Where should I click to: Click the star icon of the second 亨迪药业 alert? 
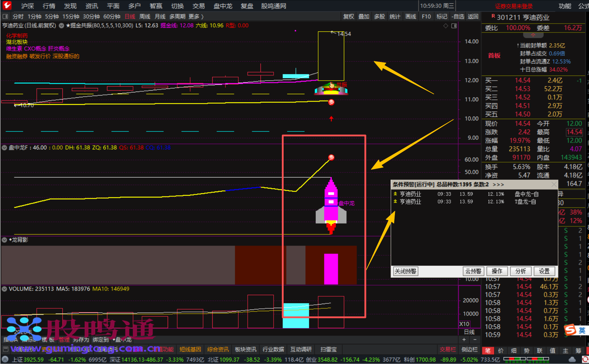[395, 201]
